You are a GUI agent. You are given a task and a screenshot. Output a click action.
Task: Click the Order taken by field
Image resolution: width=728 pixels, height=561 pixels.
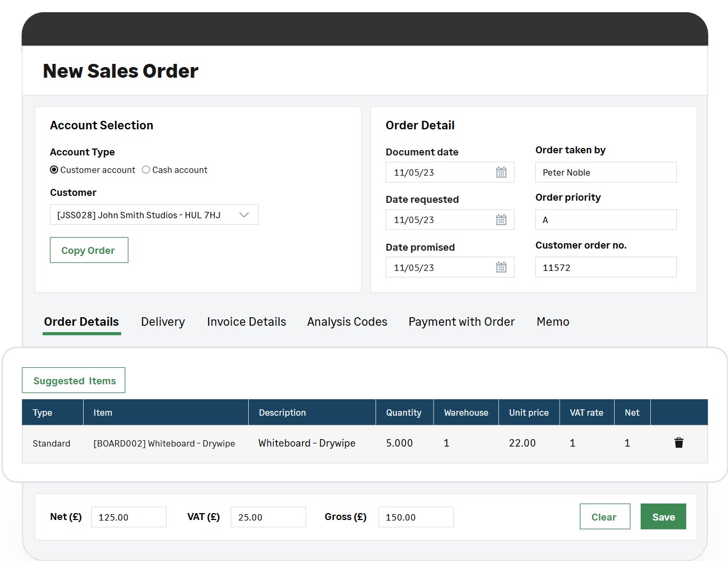(606, 172)
